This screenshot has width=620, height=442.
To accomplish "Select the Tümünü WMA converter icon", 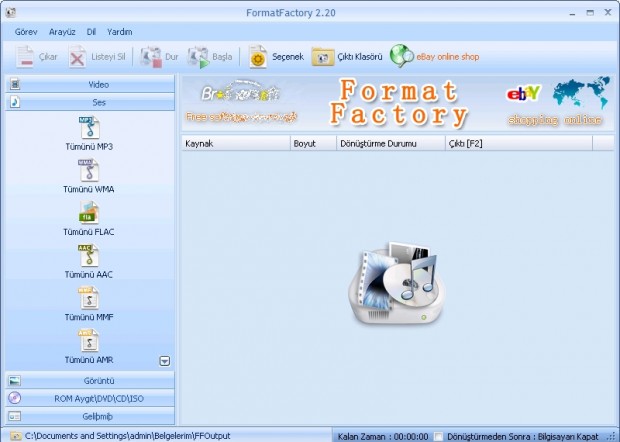I will pyautogui.click(x=89, y=170).
